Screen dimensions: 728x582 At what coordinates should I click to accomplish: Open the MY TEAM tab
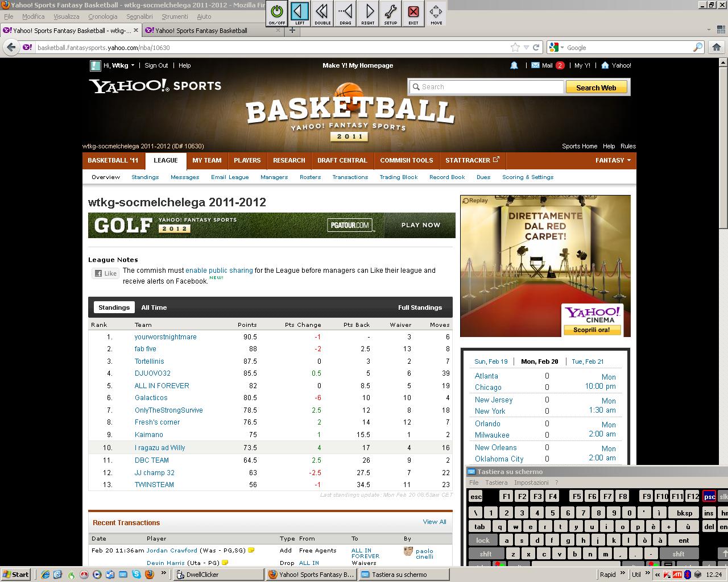click(x=206, y=160)
